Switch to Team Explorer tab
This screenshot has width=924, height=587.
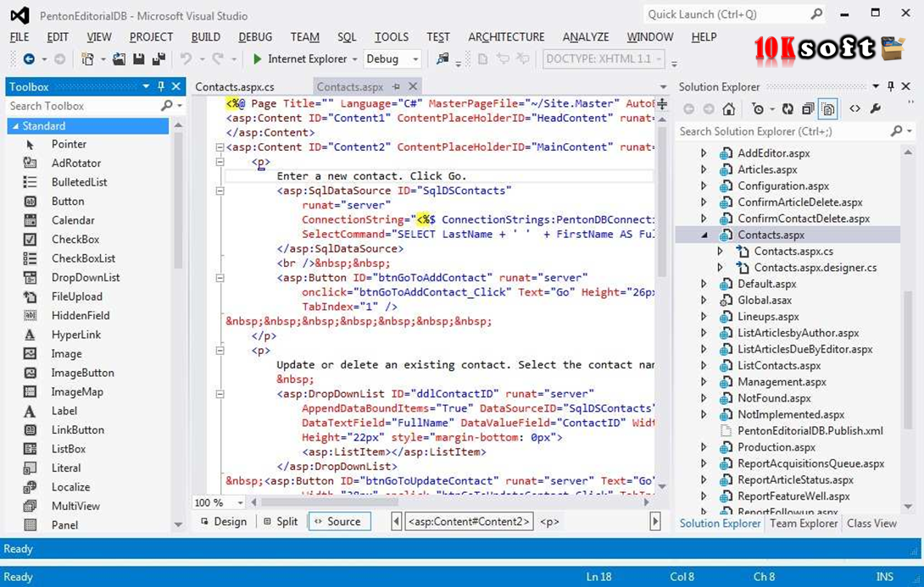(x=803, y=523)
